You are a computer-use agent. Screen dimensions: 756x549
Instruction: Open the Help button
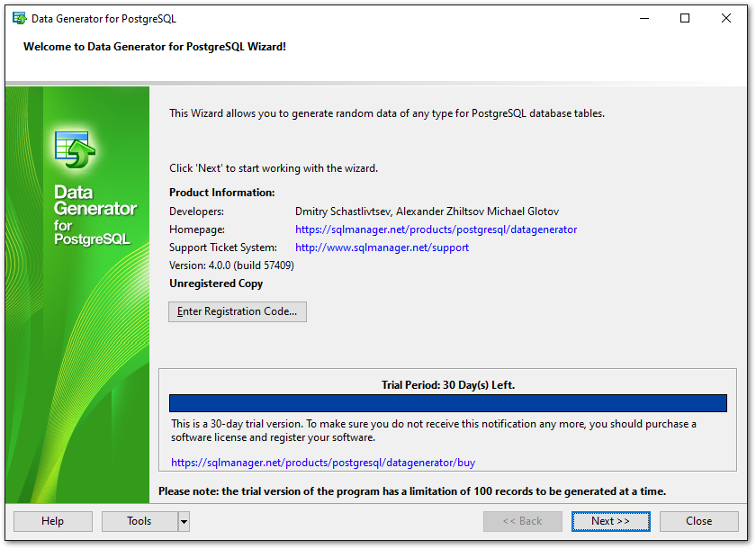pos(52,521)
